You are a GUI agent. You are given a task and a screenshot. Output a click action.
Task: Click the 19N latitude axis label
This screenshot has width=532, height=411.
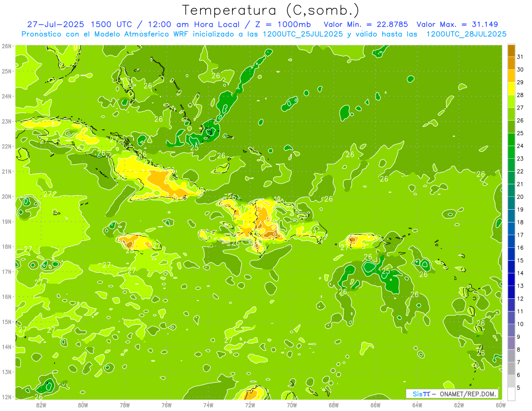(x=7, y=222)
